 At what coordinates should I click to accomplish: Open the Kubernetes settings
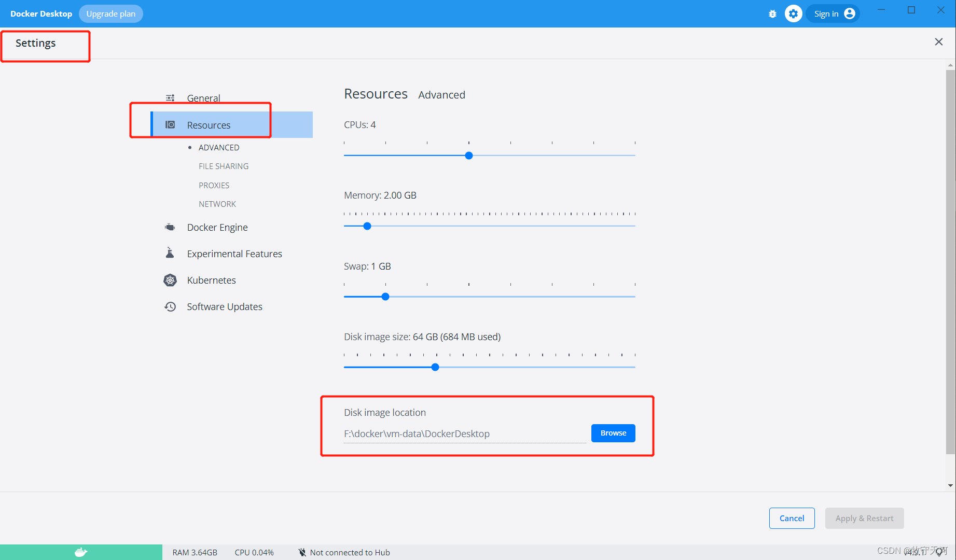[211, 280]
